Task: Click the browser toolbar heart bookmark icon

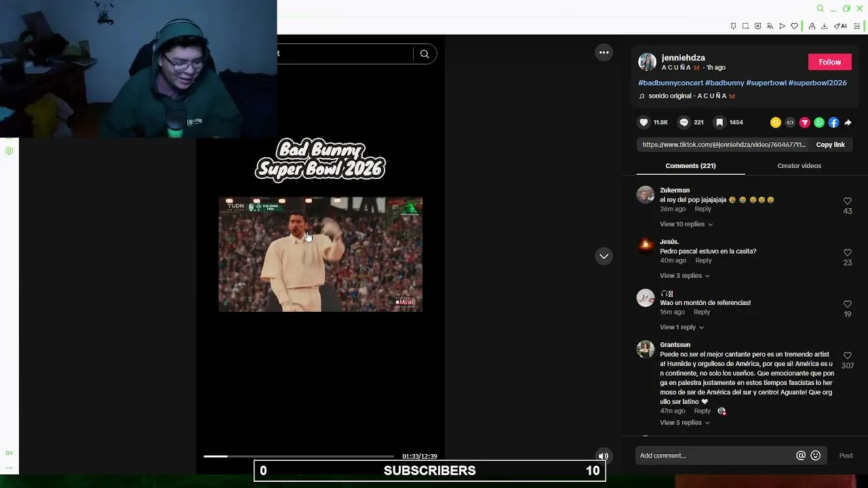Action: (x=794, y=26)
